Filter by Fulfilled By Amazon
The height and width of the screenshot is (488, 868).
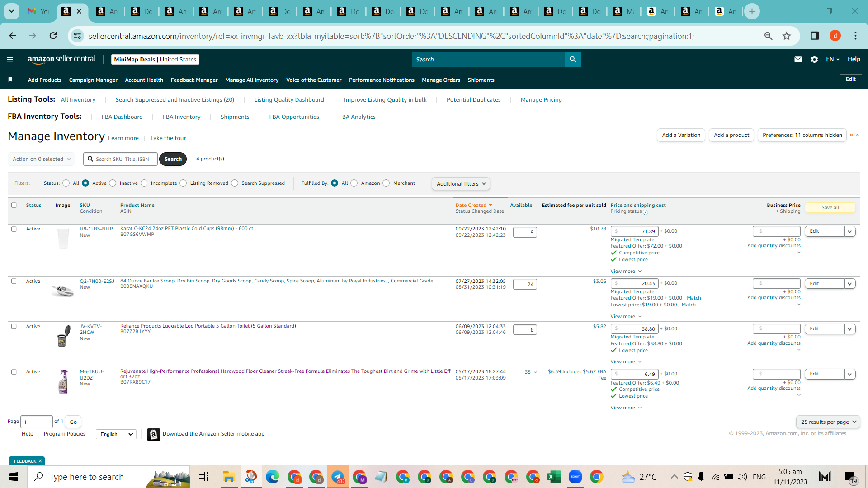point(354,183)
